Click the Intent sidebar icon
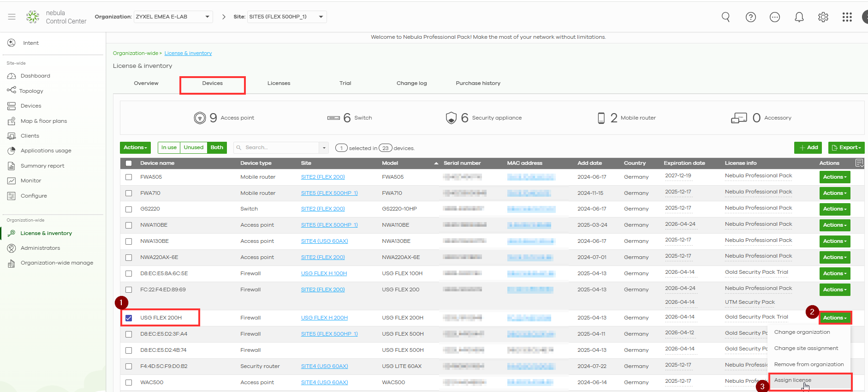Viewport: 868px width, 392px height. click(x=12, y=43)
